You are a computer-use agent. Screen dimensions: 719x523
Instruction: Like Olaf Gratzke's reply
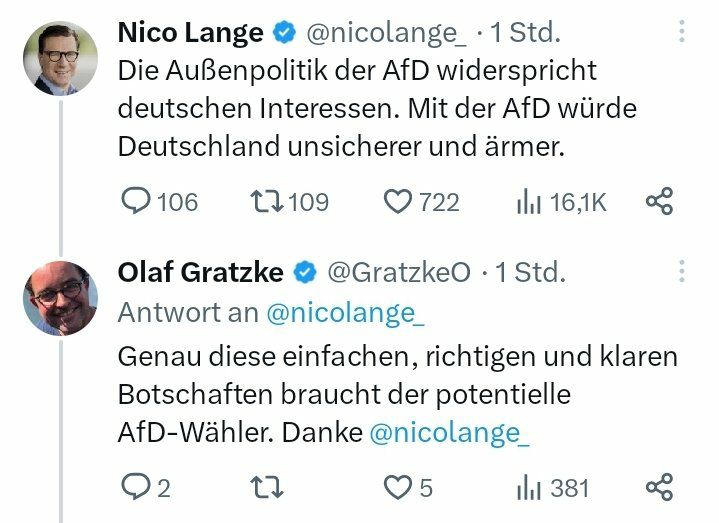[x=398, y=487]
